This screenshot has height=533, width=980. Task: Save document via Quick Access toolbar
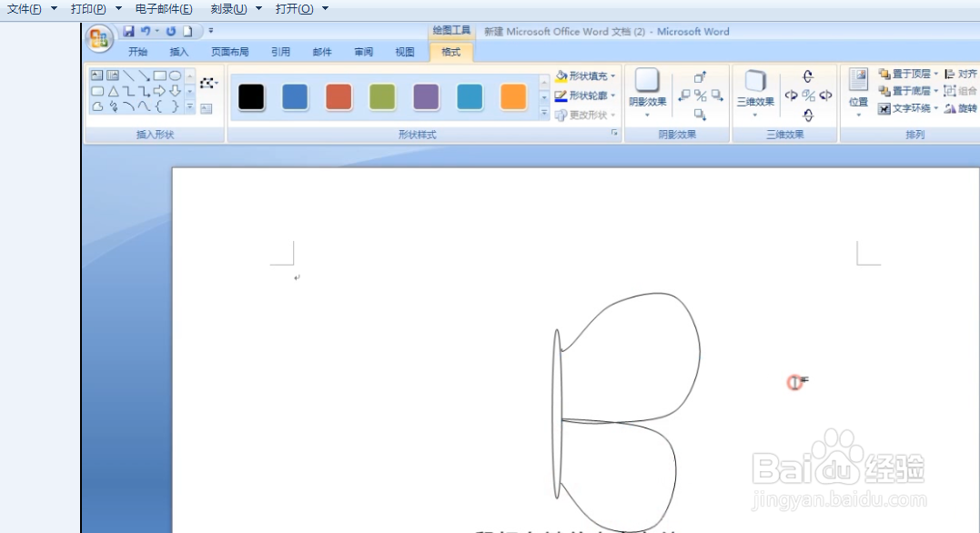pos(128,31)
